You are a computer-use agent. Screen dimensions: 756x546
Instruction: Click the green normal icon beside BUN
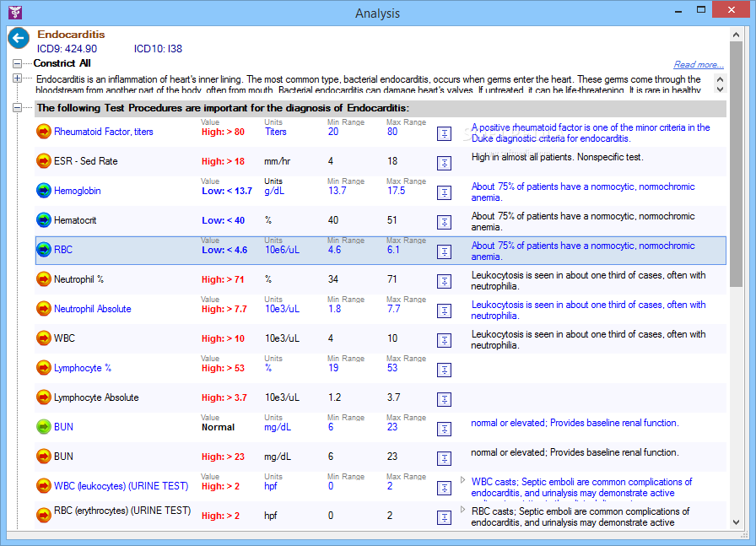tap(44, 427)
